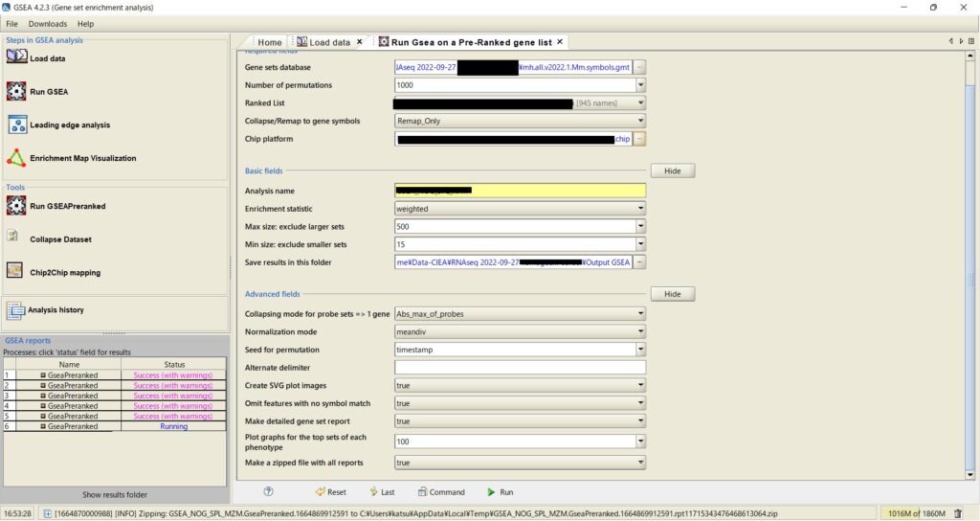The image size is (980, 521).
Task: Browse for results save folder
Action: coord(639,262)
